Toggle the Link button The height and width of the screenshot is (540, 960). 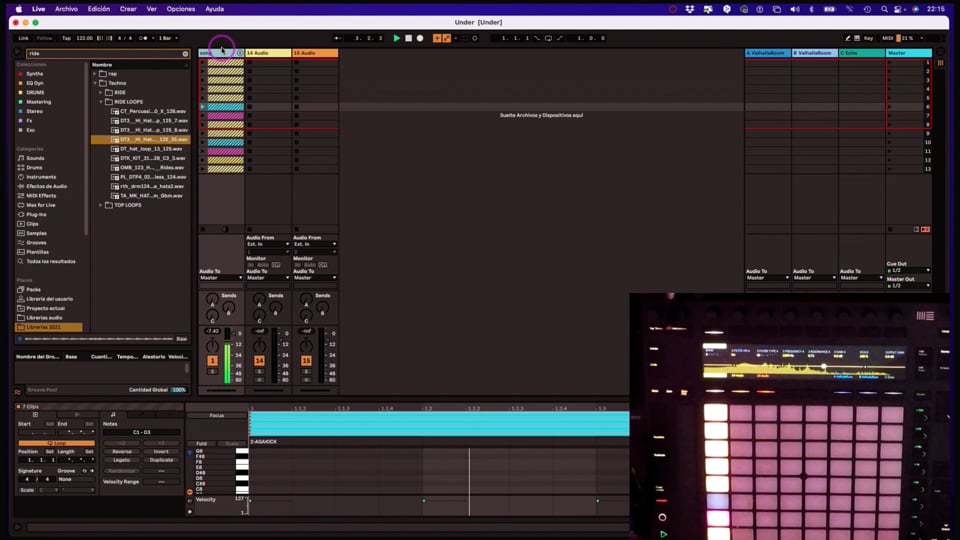[23, 38]
